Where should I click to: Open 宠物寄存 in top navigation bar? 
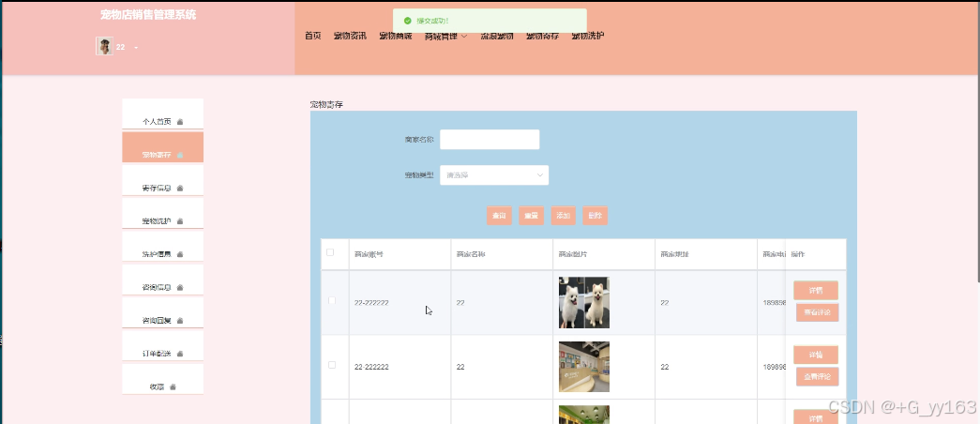point(542,36)
